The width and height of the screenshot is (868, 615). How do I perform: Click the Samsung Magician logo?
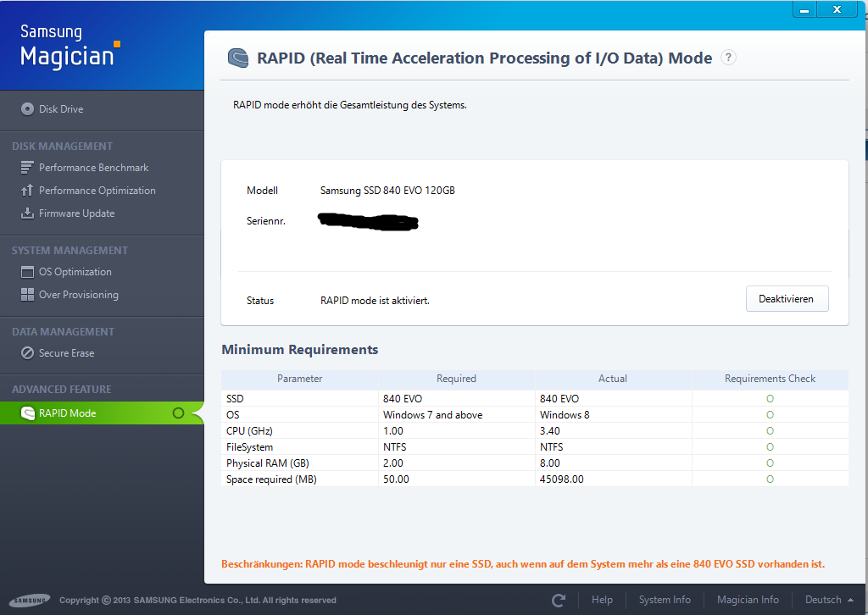pyautogui.click(x=70, y=47)
